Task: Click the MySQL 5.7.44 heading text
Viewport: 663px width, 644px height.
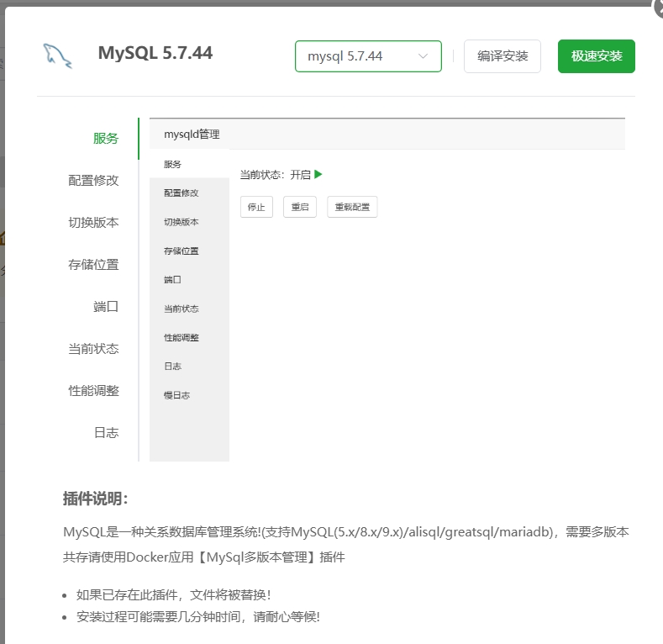Action: tap(155, 53)
